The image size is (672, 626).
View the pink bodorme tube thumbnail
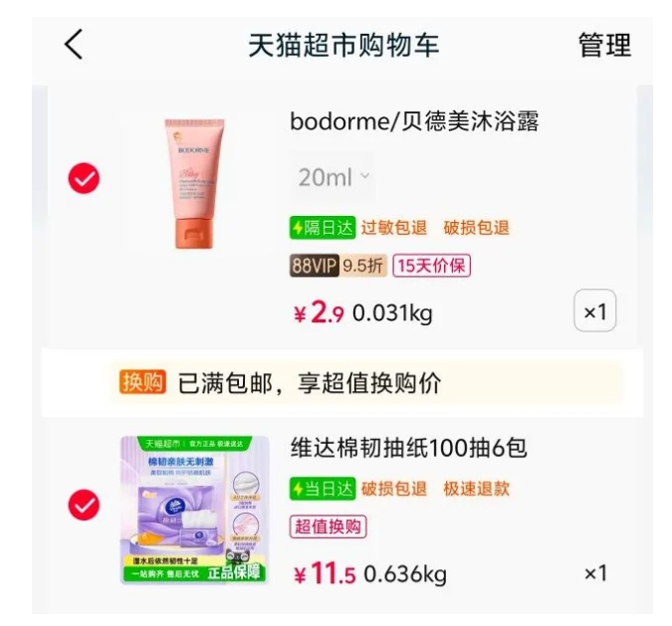(x=194, y=183)
